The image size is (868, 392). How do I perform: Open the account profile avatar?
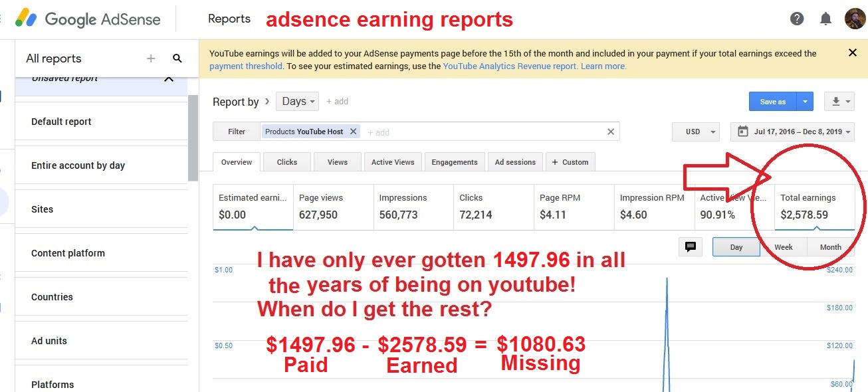(855, 19)
